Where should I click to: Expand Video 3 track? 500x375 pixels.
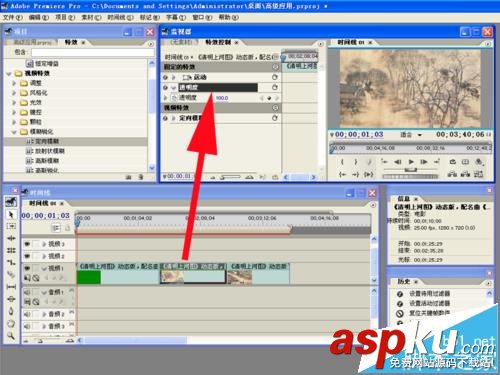[44, 244]
